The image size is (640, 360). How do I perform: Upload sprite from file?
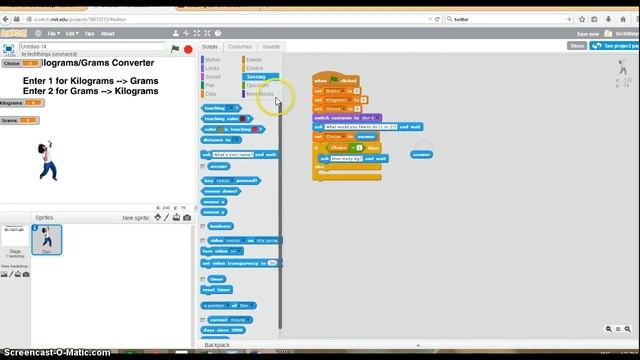point(176,218)
